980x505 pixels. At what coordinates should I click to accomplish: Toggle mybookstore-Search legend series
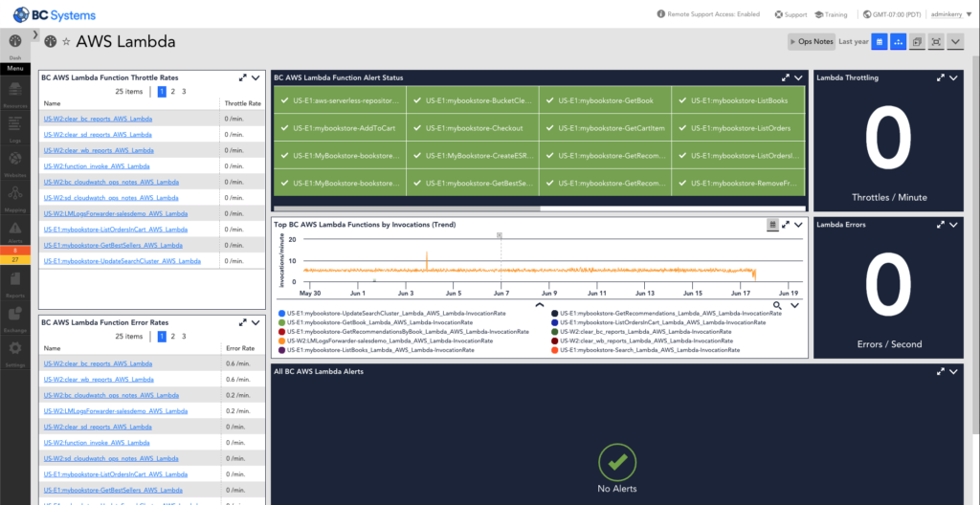pyautogui.click(x=646, y=351)
